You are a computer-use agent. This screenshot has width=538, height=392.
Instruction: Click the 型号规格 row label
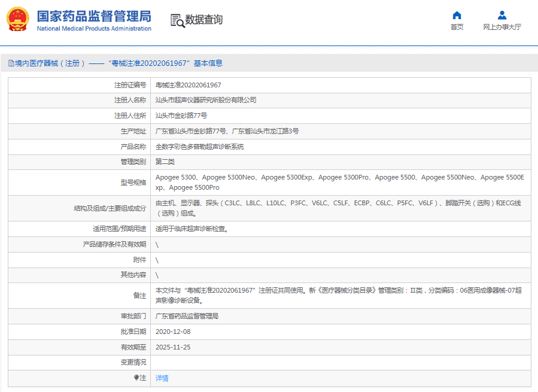click(133, 183)
